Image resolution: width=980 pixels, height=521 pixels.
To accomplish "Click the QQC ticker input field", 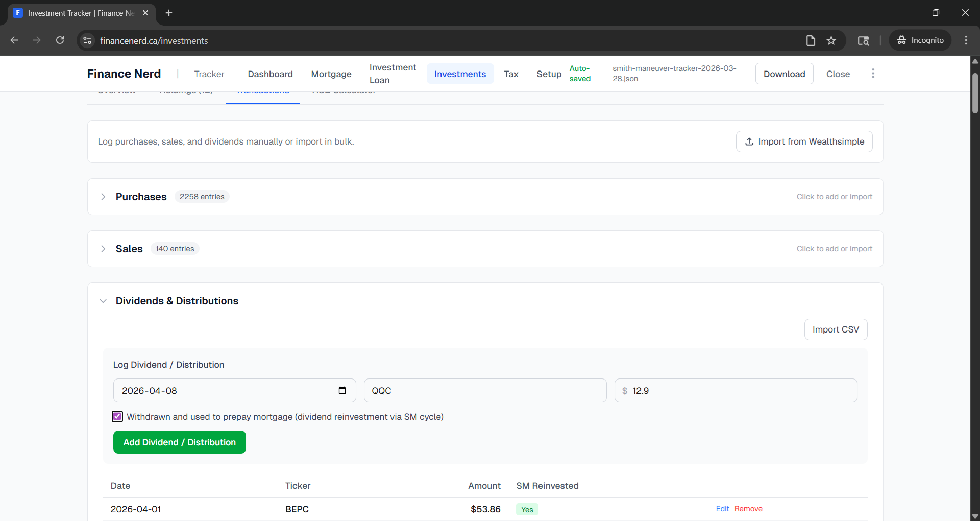I will click(485, 391).
